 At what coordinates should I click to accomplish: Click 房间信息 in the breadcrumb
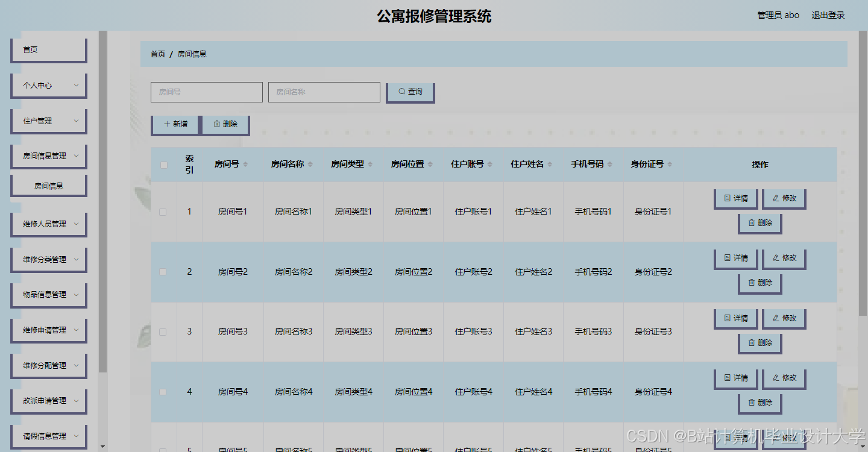coord(192,54)
